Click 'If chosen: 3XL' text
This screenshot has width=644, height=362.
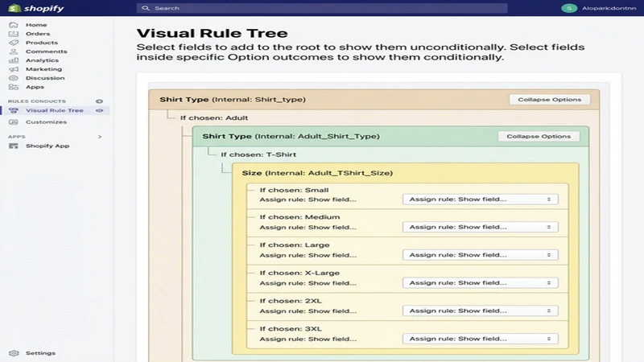coord(291,329)
